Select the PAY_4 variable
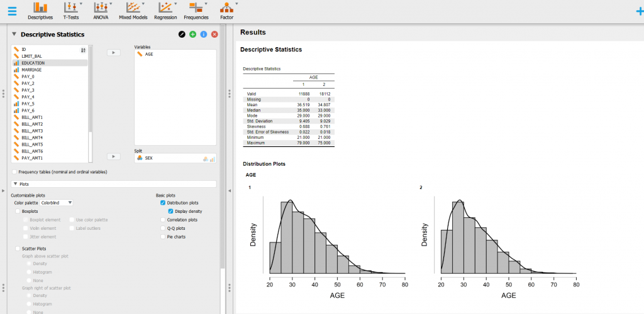 pyautogui.click(x=50, y=97)
